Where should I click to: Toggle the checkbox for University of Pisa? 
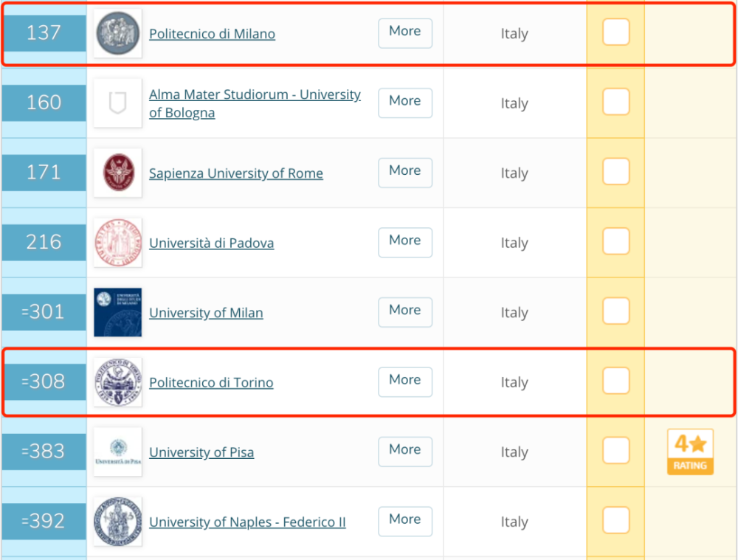tap(616, 450)
